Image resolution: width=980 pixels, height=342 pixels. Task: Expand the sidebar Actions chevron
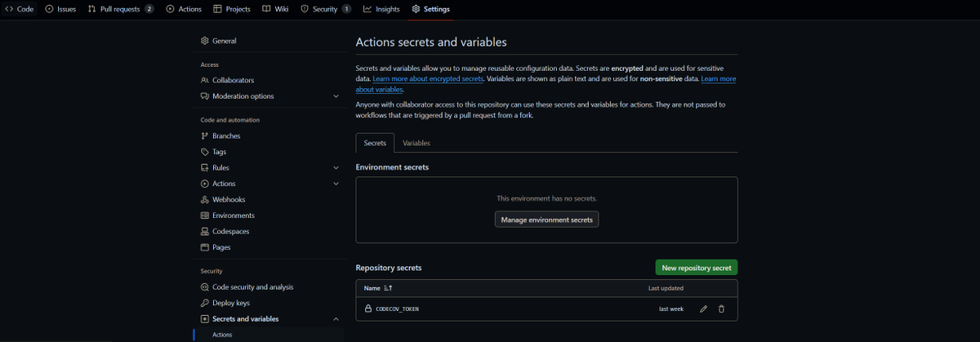pos(336,184)
